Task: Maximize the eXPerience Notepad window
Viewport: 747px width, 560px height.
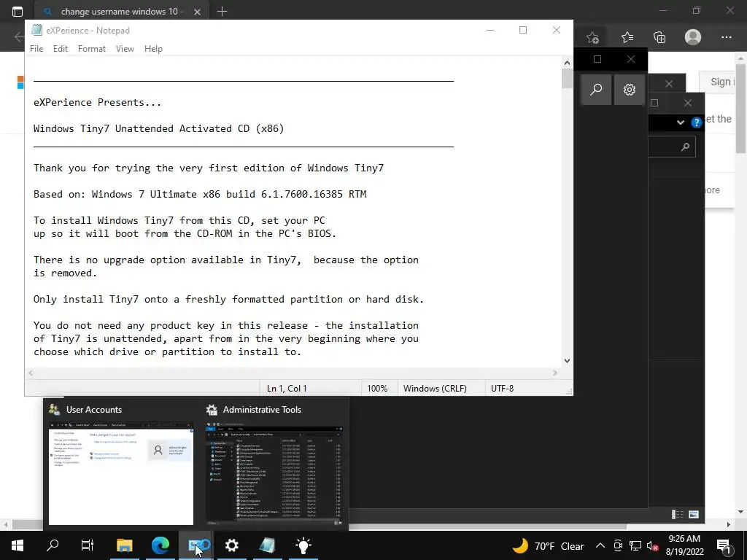Action: click(522, 30)
